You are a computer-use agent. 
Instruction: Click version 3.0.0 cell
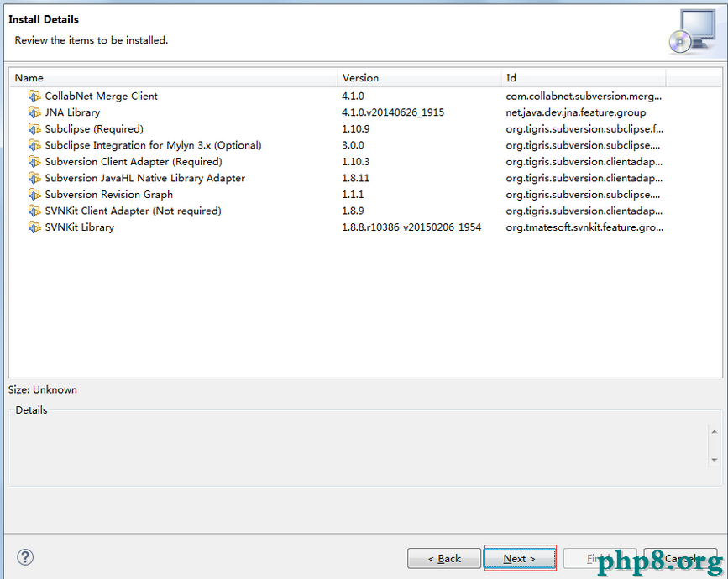353,145
